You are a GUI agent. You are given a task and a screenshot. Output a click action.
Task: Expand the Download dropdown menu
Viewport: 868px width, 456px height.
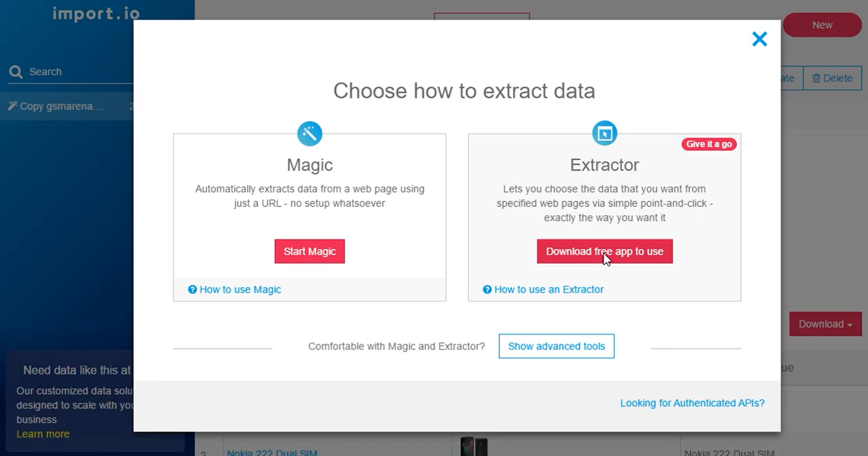click(x=825, y=324)
